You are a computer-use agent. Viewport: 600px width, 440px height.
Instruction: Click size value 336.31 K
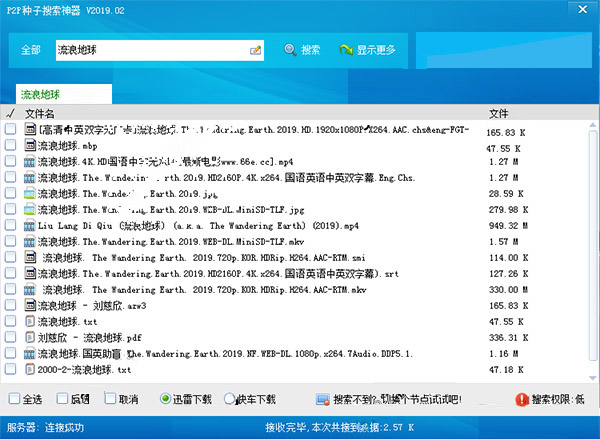508,338
